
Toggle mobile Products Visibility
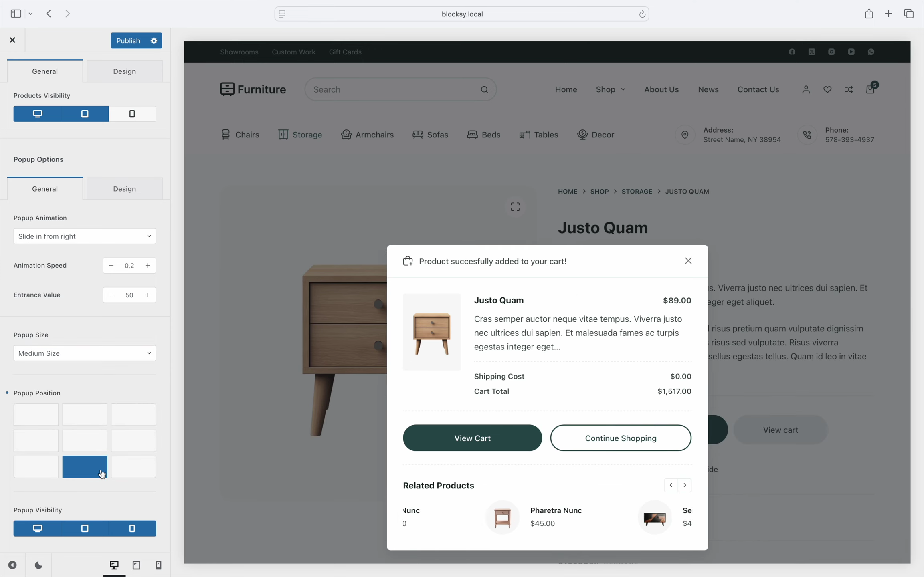click(132, 114)
